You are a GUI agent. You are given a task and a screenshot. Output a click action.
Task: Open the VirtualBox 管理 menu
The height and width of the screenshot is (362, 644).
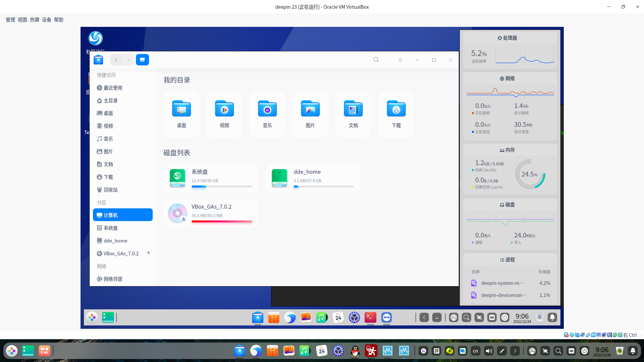tap(10, 20)
